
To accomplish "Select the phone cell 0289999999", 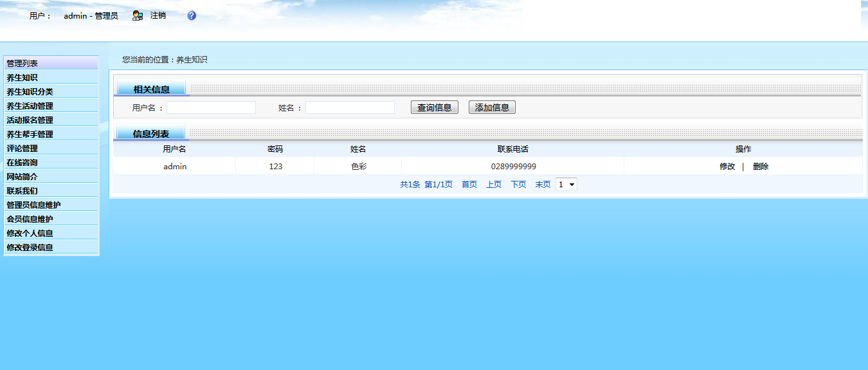I will (513, 166).
